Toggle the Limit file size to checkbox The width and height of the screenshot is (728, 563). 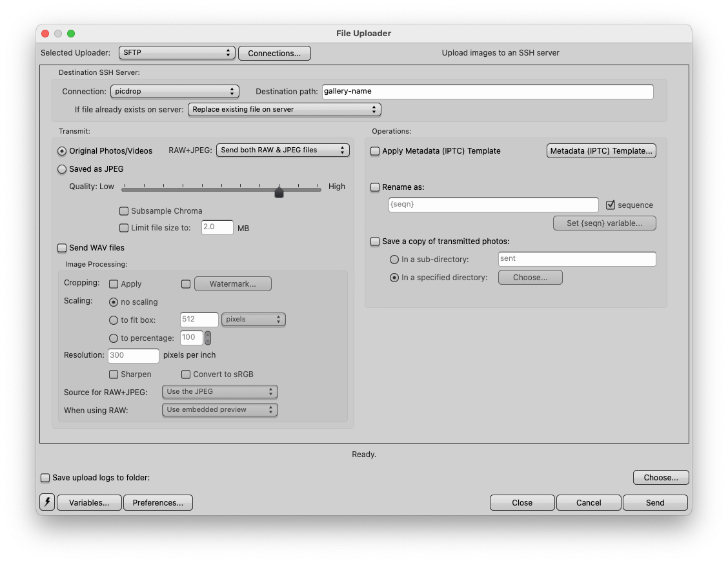click(124, 228)
